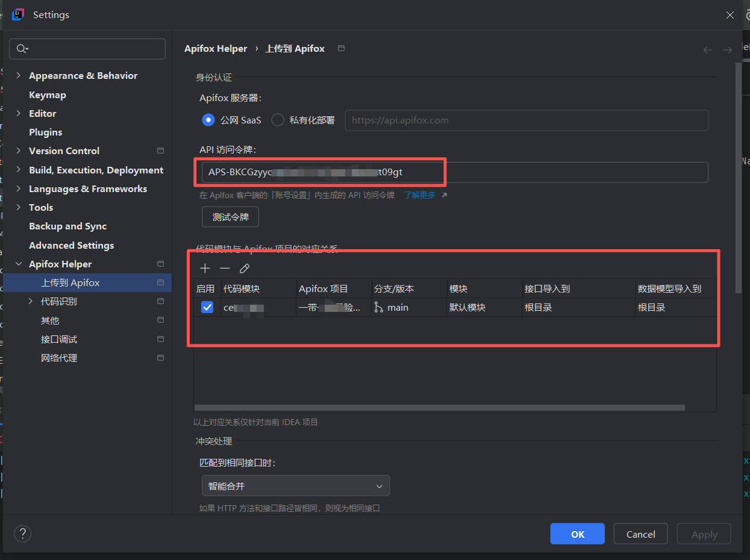750x560 pixels.
Task: Click the navigate back arrow icon
Action: [708, 50]
